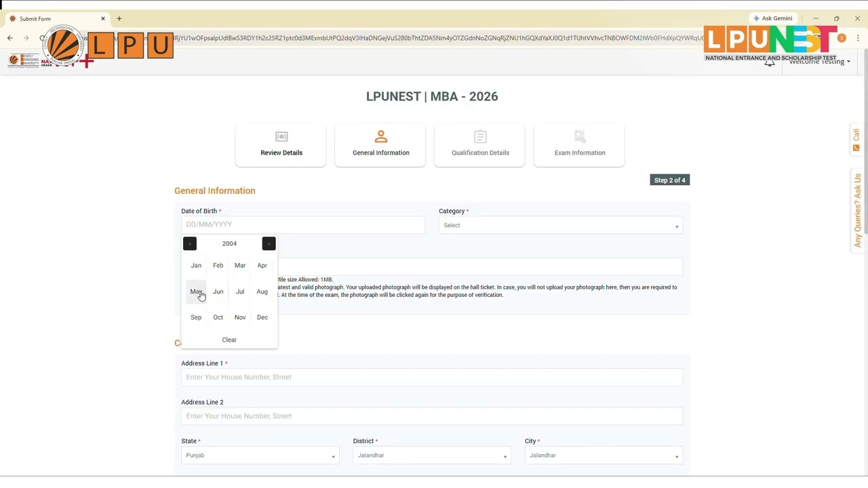Choose Jun in the month picker

[218, 291]
